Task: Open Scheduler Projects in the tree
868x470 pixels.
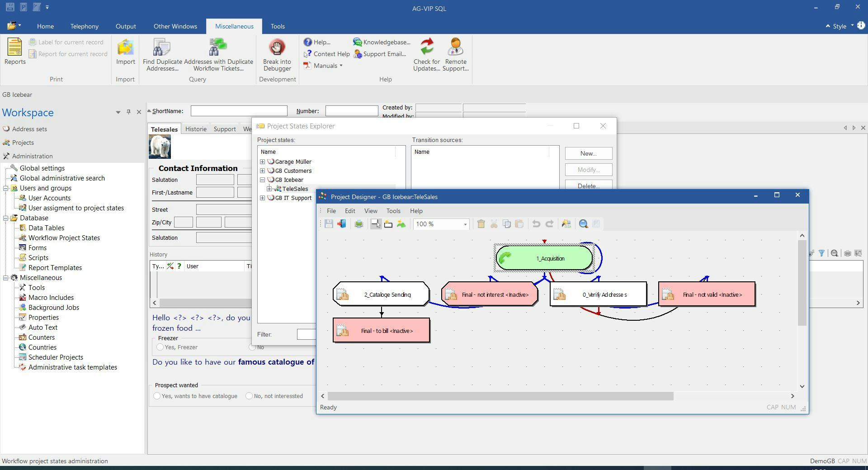Action: pyautogui.click(x=56, y=357)
